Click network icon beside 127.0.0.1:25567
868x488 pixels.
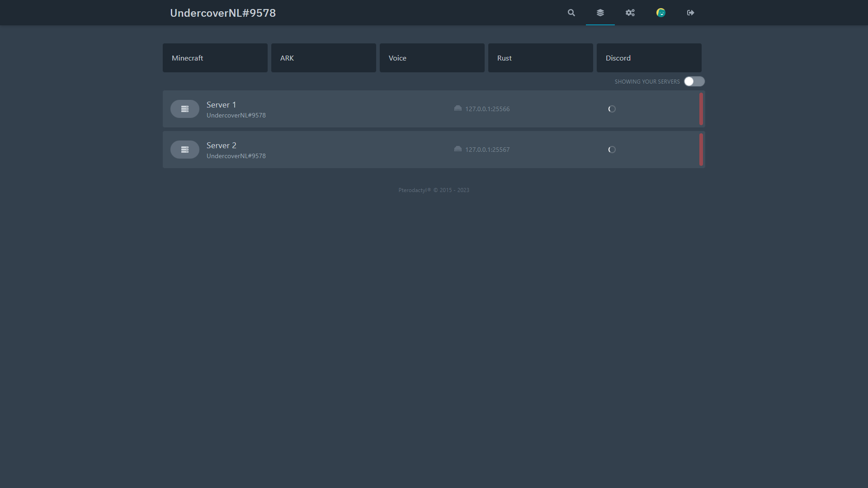click(458, 149)
